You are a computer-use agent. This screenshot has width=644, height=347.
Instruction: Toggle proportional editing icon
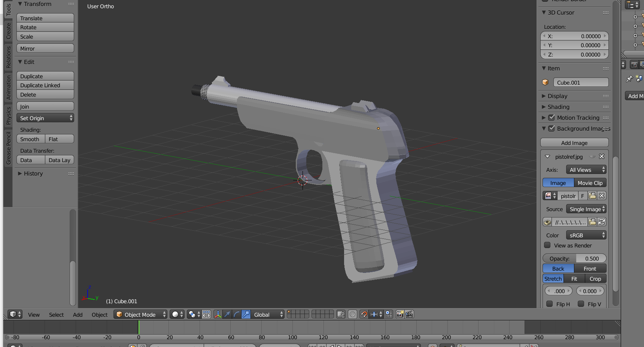(x=352, y=314)
